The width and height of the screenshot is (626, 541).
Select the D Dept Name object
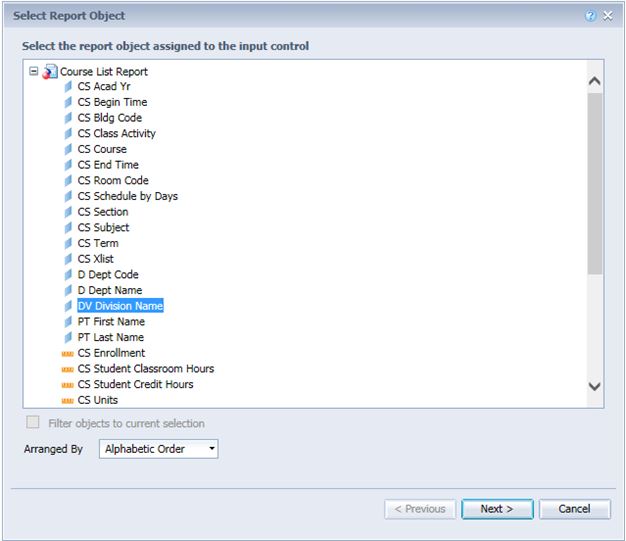tap(110, 290)
